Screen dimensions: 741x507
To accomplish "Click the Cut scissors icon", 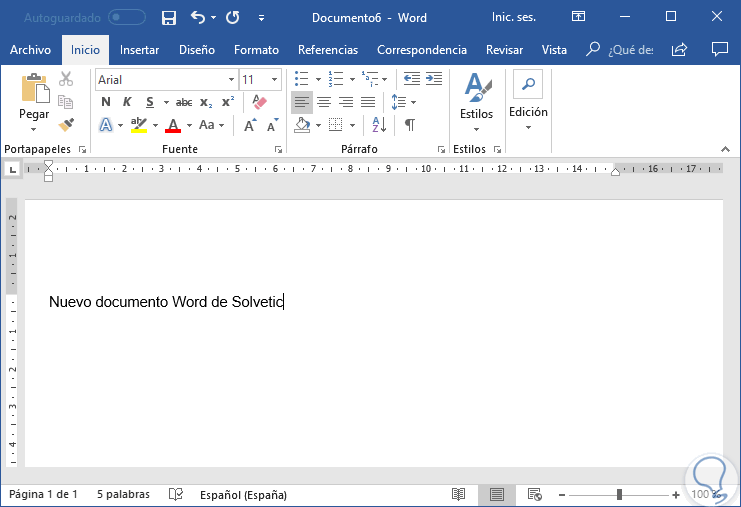I will coord(66,79).
